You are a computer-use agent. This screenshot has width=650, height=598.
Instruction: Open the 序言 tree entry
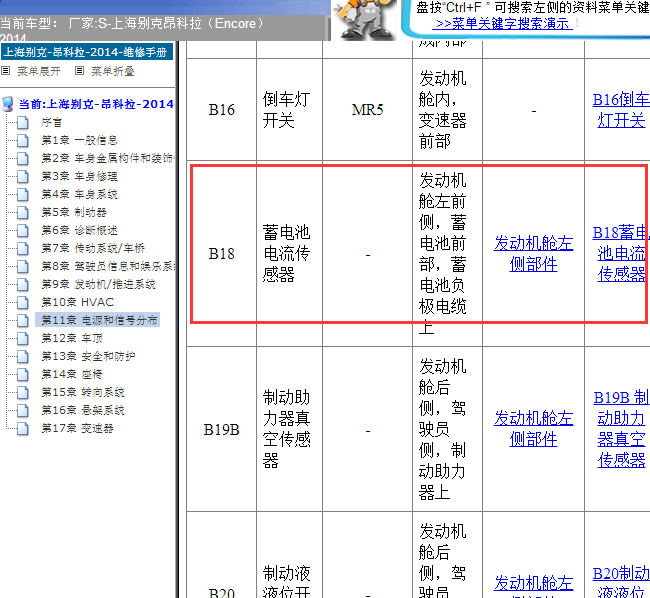point(51,122)
